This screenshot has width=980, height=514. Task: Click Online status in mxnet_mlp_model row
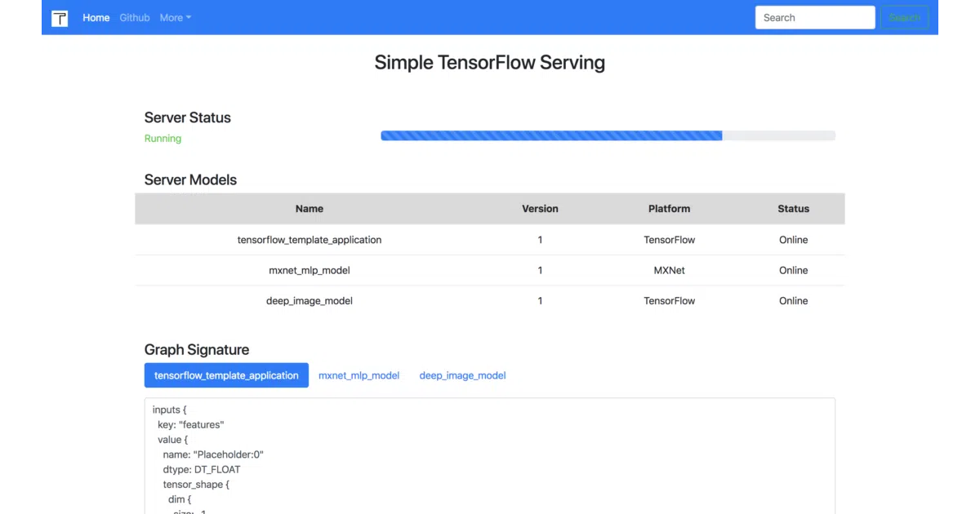click(794, 270)
